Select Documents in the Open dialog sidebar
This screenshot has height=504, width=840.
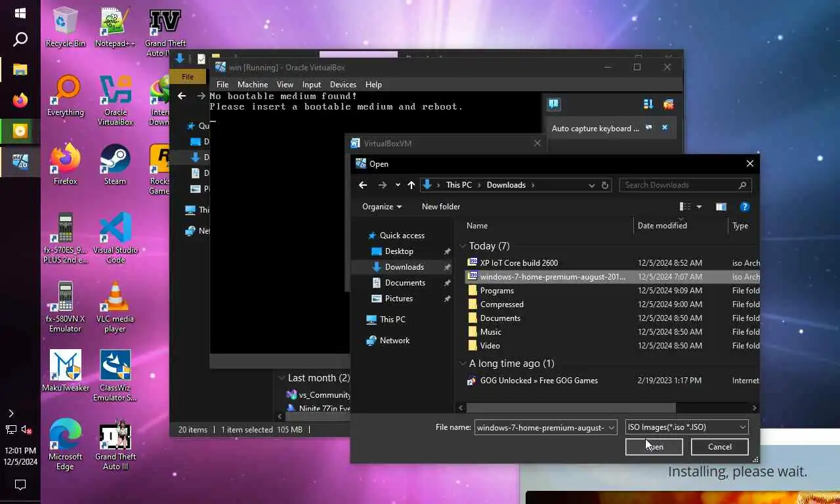(x=405, y=283)
